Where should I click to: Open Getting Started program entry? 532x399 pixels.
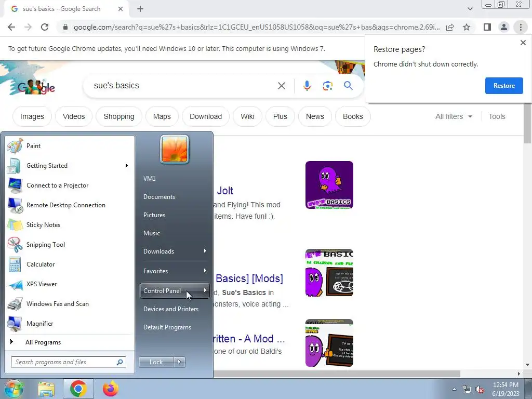(x=70, y=166)
